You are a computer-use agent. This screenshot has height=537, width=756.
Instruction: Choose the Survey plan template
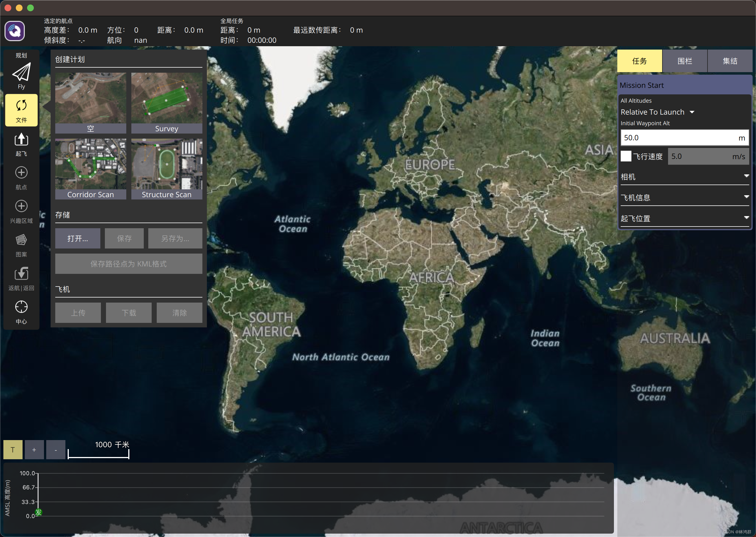(167, 103)
